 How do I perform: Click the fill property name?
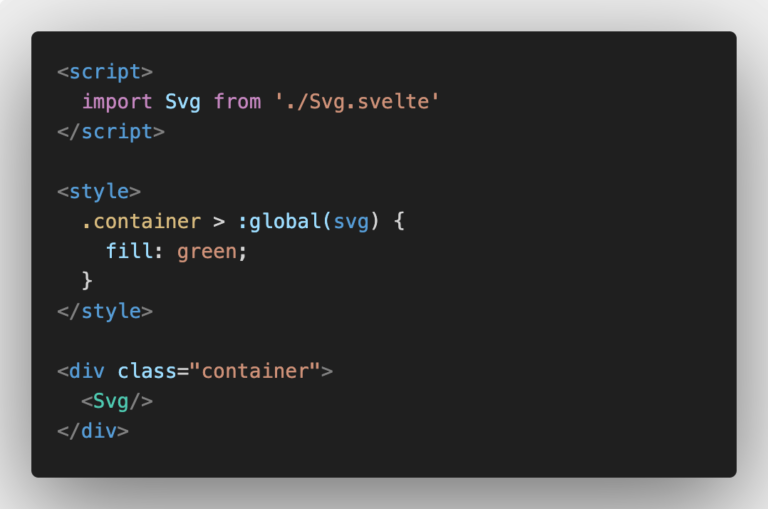pyautogui.click(x=134, y=251)
